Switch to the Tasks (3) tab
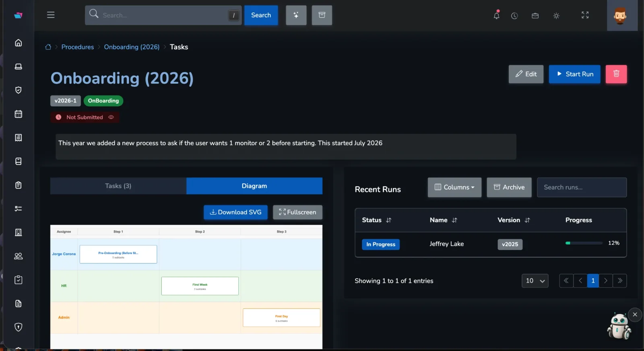This screenshot has width=644, height=351. [118, 186]
